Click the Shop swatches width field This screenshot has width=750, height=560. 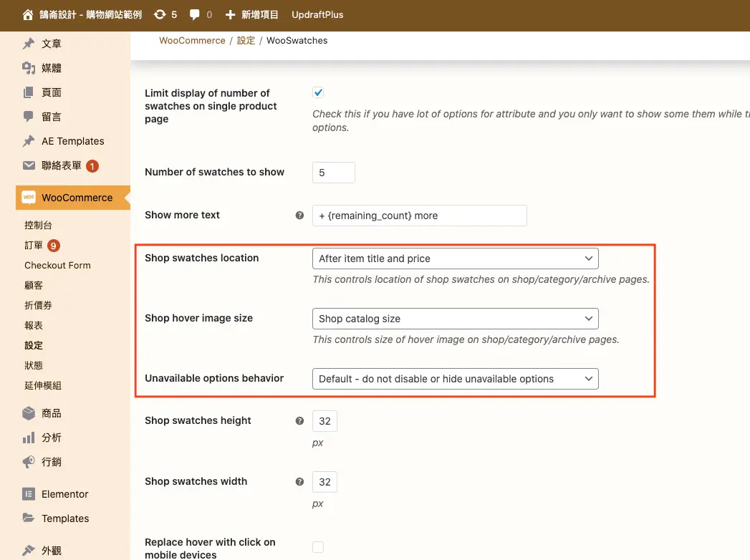[324, 482]
